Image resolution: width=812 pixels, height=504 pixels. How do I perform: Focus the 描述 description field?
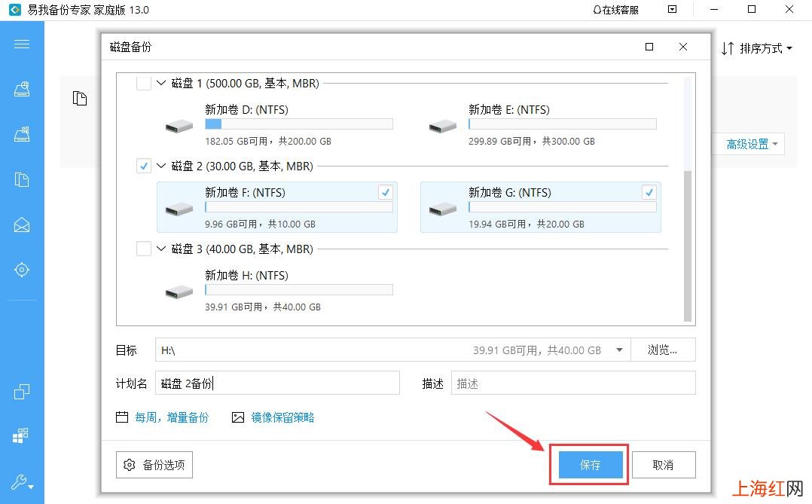coord(573,383)
